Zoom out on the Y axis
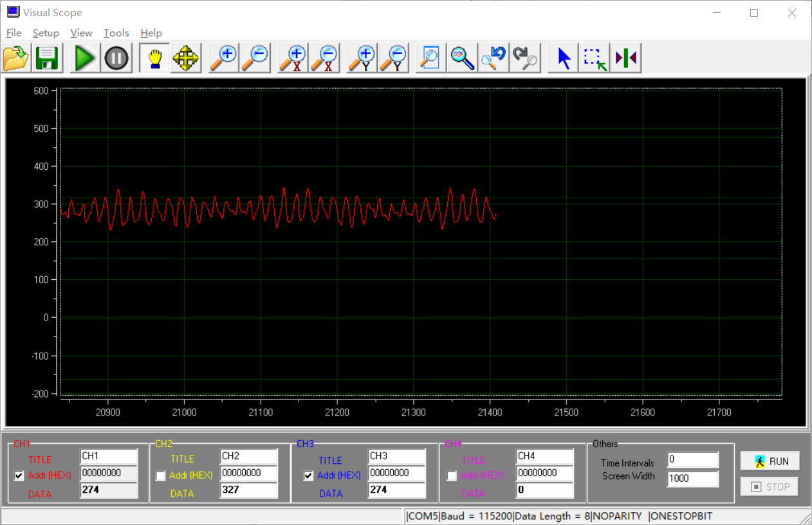 pos(392,58)
